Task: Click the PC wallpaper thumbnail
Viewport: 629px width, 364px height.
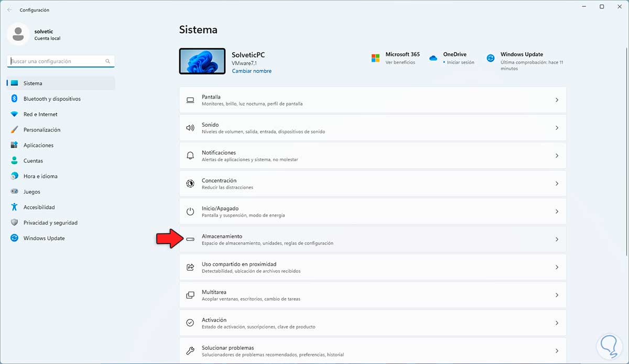Action: coord(202,62)
